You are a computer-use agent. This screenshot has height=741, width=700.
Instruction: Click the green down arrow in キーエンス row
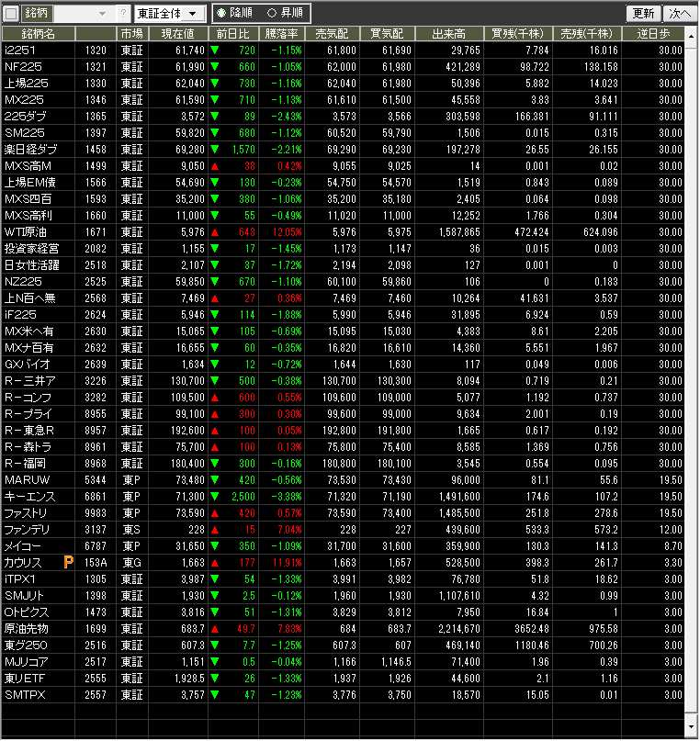pos(215,496)
